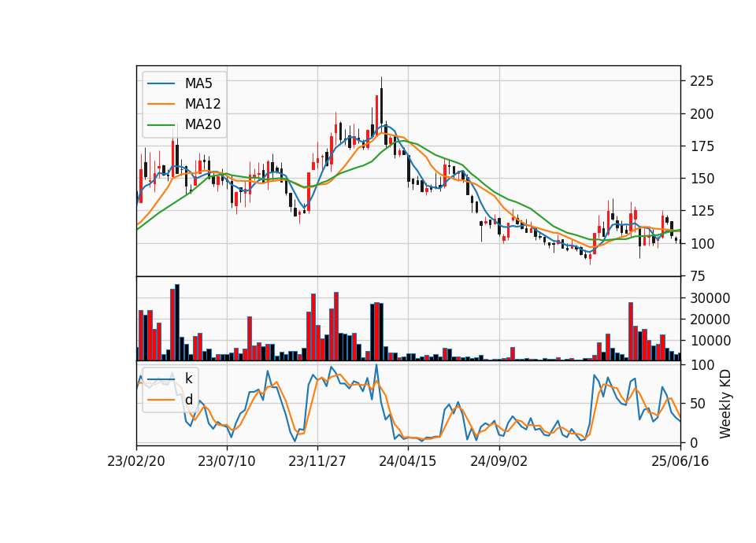
Task: Click the 225 price axis tick label
Action: click(702, 81)
